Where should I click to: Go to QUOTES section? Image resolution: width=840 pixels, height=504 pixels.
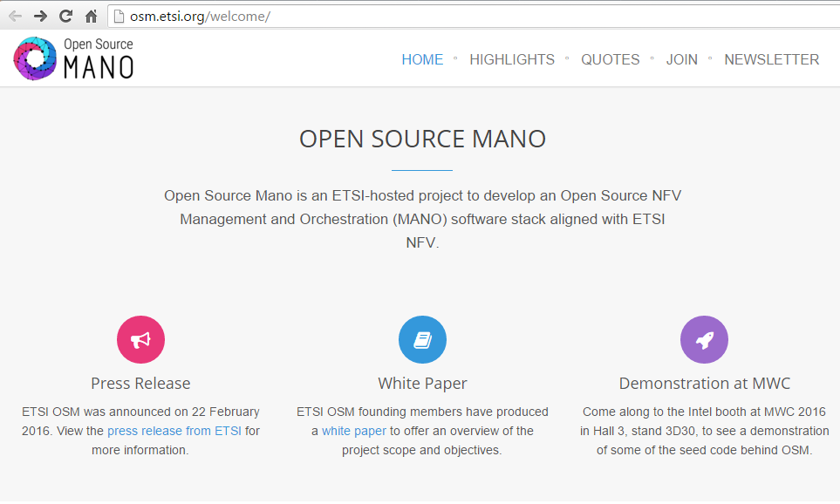point(611,59)
